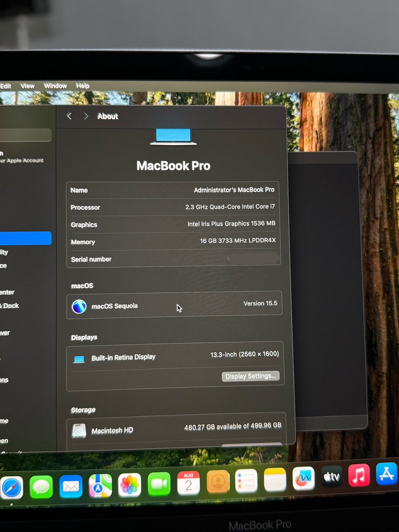399x532 pixels.
Task: Select the Control Center sidebar item
Action: point(8,292)
